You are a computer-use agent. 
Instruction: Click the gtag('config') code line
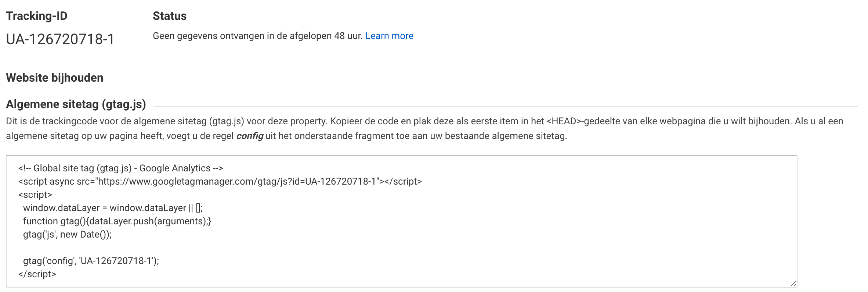[91, 261]
